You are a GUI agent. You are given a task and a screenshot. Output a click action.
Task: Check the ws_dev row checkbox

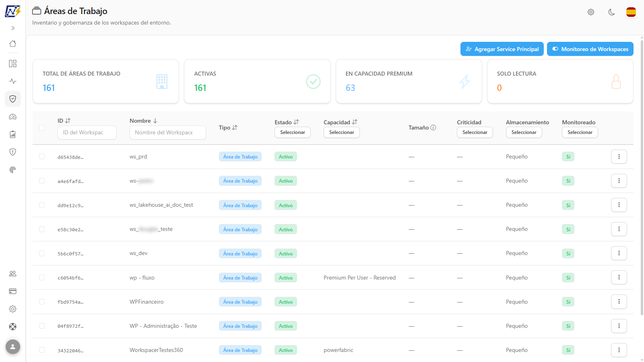pos(42,253)
